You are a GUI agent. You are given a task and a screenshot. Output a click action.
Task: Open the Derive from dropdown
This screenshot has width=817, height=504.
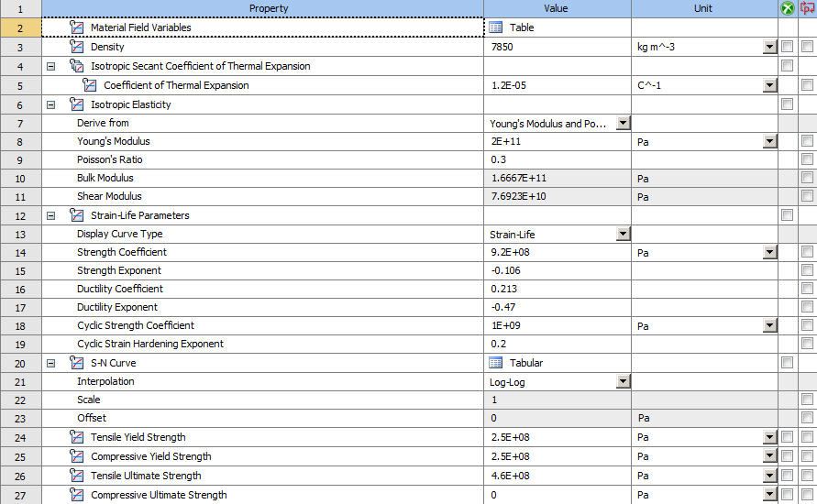tap(624, 123)
